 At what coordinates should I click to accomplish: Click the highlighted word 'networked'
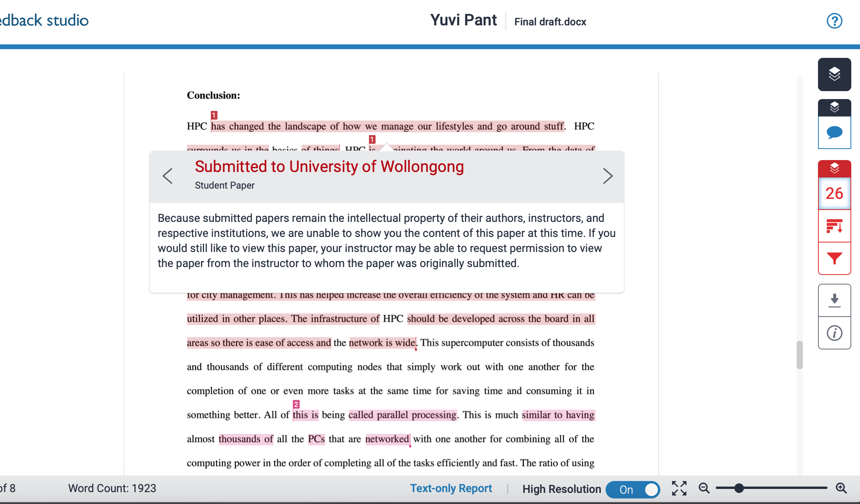(387, 439)
